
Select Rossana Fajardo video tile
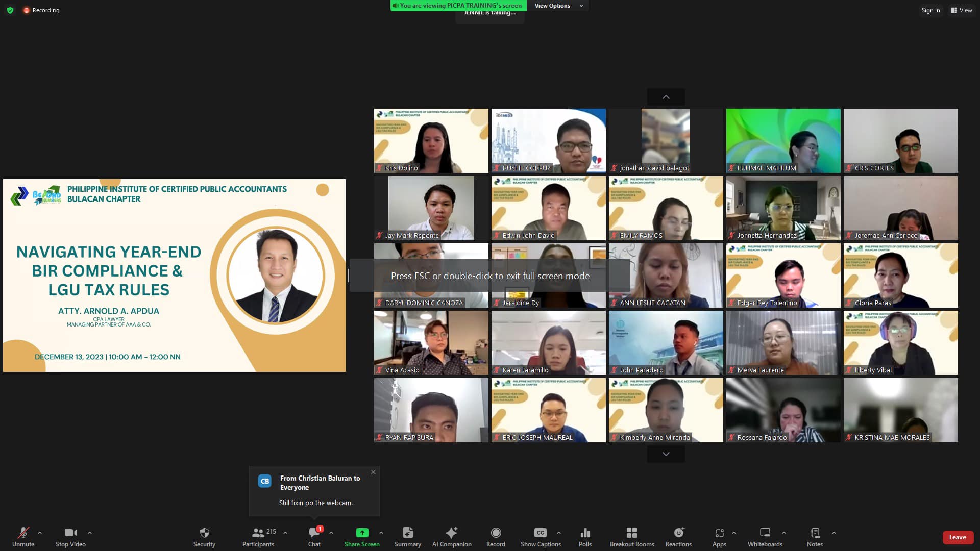(x=783, y=410)
